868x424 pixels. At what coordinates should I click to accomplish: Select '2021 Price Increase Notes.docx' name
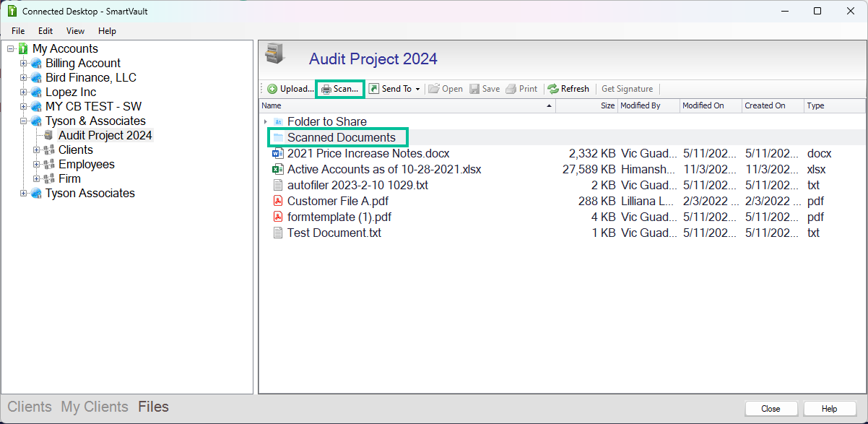(x=368, y=153)
